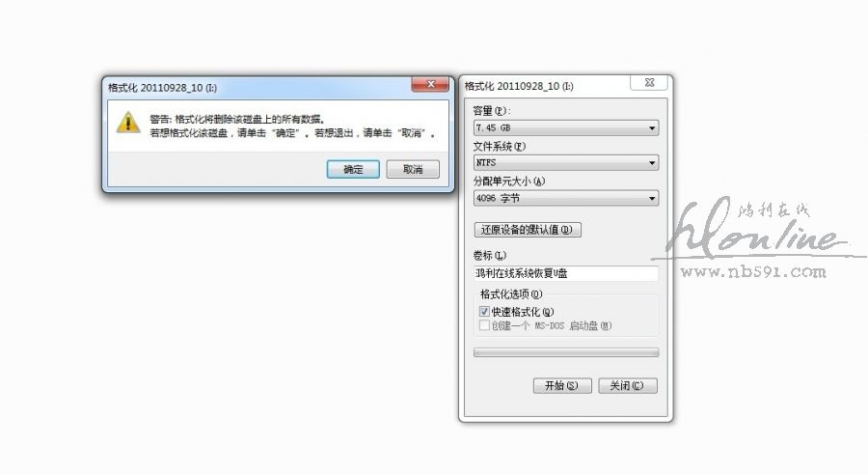
Task: Click the 关闭 button in format window
Action: point(628,386)
